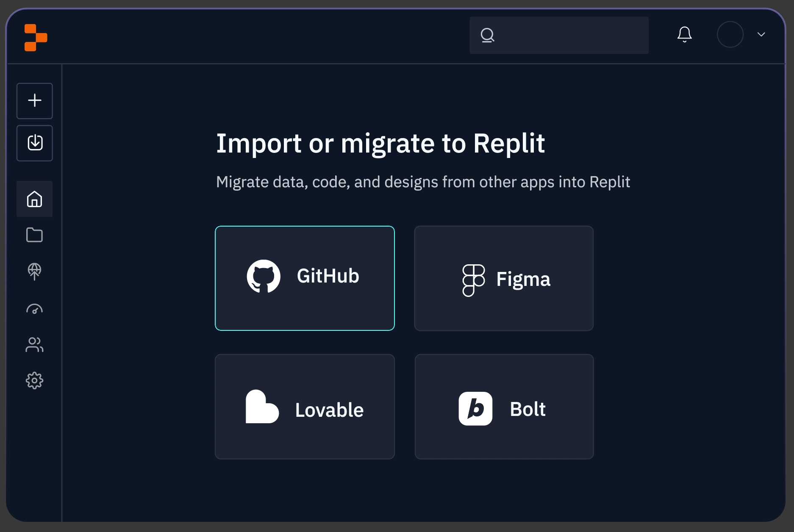Select the Bolt import card

pyautogui.click(x=504, y=407)
